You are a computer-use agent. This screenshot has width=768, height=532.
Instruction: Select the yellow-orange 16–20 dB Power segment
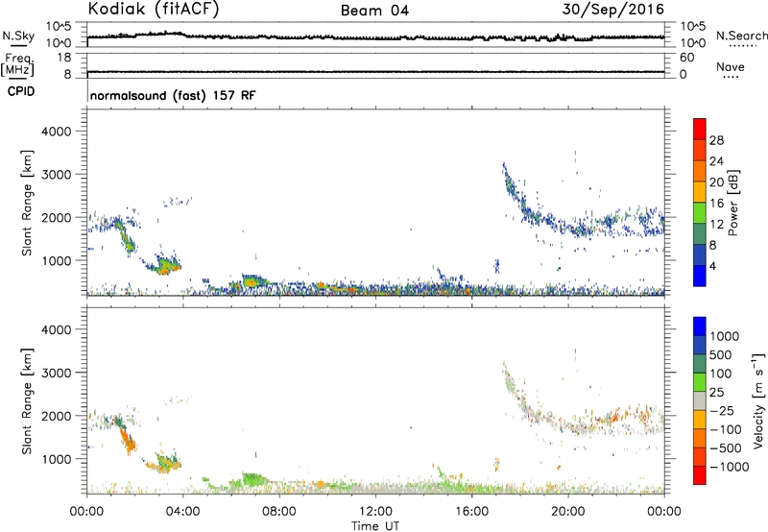(700, 191)
